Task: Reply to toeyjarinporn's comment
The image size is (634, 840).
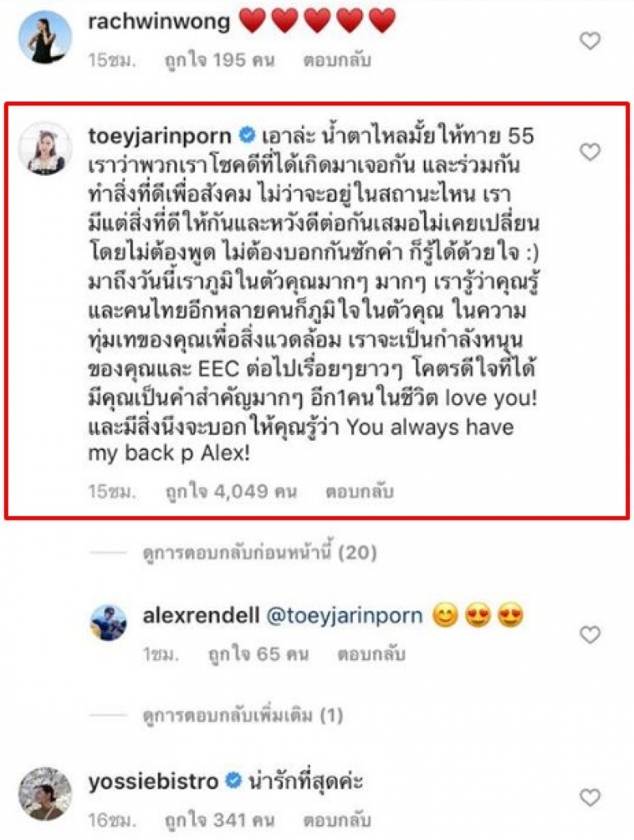Action: (x=359, y=491)
